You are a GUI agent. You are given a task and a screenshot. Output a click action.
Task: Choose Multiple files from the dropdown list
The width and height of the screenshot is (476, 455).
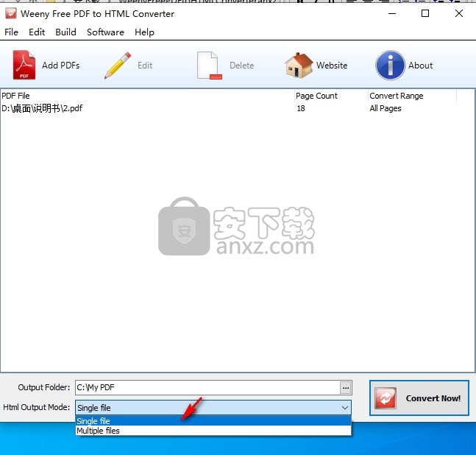click(x=213, y=431)
